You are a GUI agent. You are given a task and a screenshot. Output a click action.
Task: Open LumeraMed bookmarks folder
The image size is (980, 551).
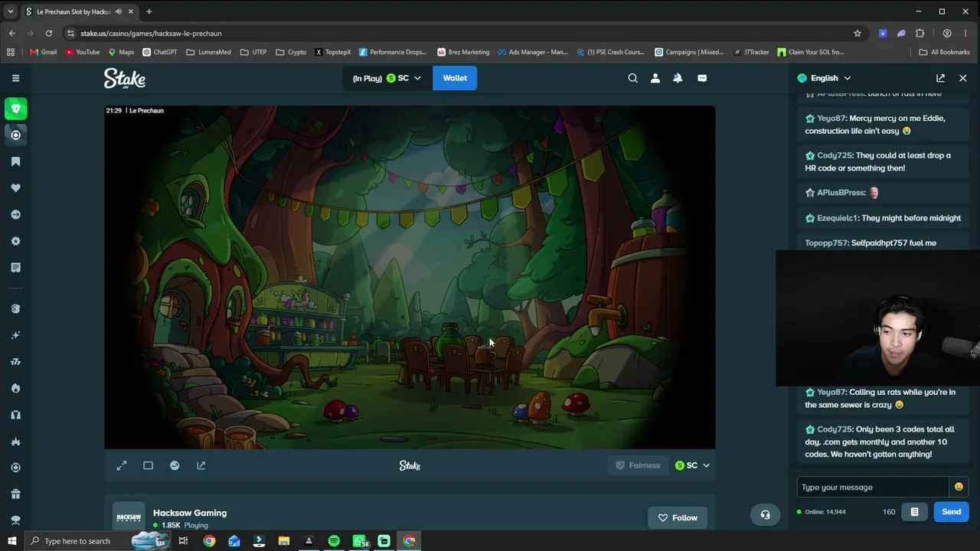tap(208, 52)
